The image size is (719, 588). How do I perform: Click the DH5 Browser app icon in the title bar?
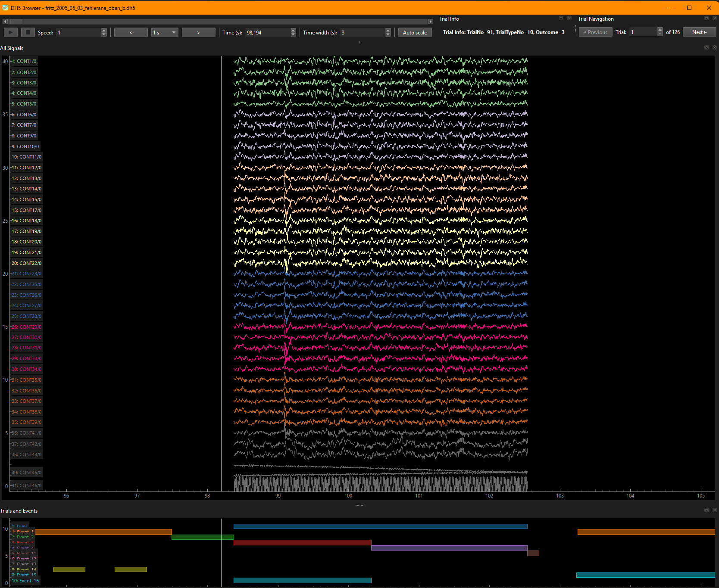coord(5,8)
